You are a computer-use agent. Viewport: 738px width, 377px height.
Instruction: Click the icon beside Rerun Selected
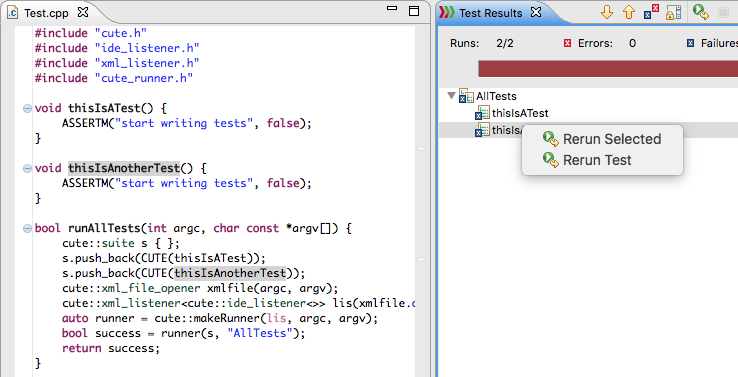551,139
